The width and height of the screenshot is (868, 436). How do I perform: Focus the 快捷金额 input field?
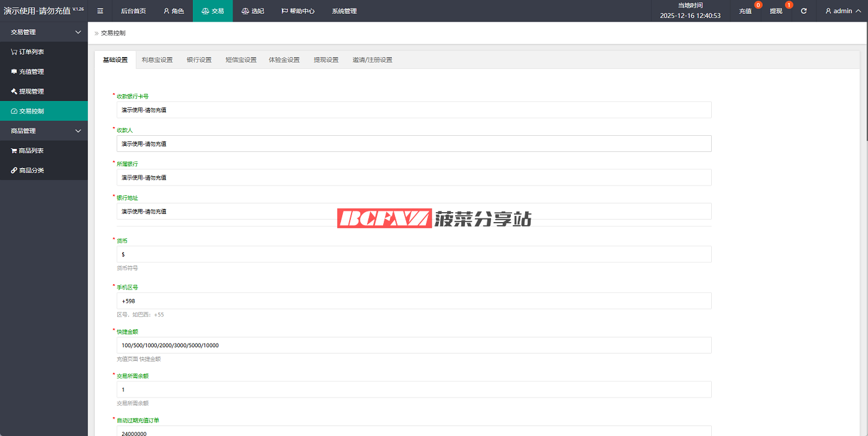tap(414, 345)
